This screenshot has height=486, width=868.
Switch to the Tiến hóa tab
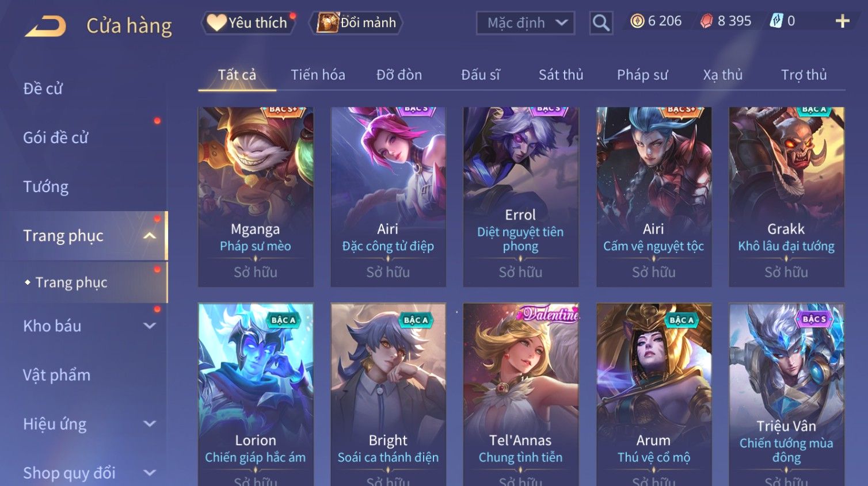click(318, 75)
